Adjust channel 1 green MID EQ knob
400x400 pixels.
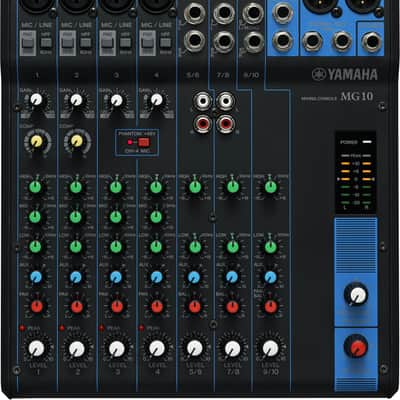click(x=35, y=217)
